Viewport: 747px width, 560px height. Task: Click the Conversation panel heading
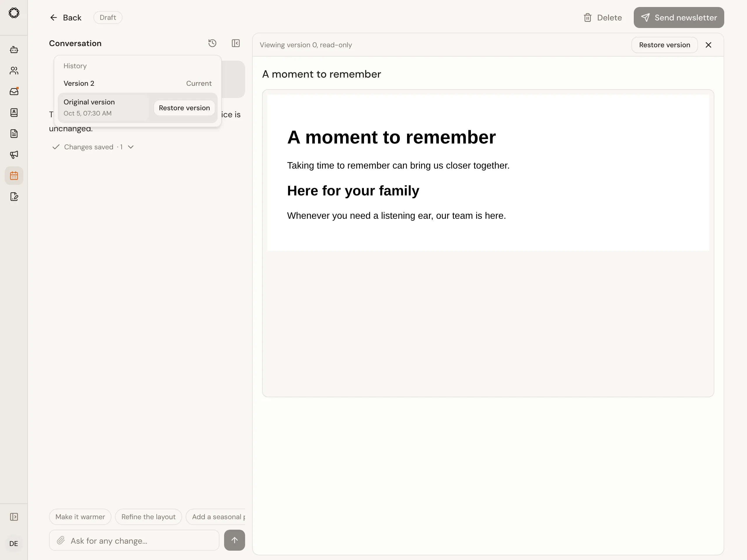pos(75,43)
